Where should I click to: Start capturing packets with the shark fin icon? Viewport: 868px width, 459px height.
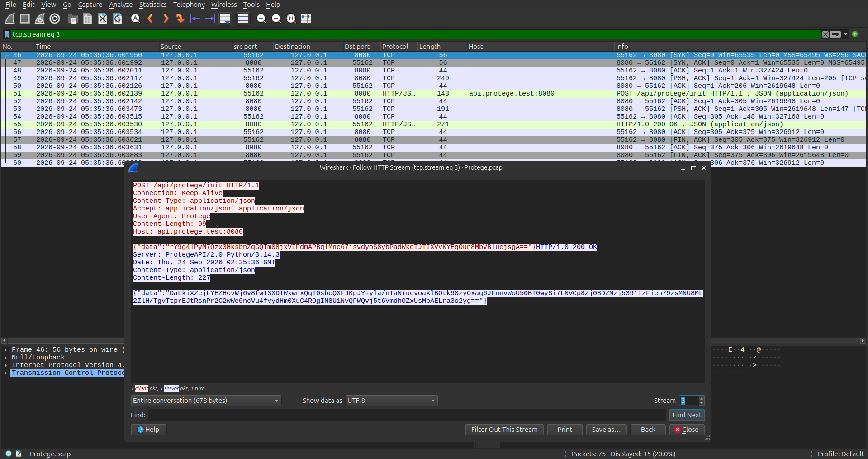coord(10,19)
